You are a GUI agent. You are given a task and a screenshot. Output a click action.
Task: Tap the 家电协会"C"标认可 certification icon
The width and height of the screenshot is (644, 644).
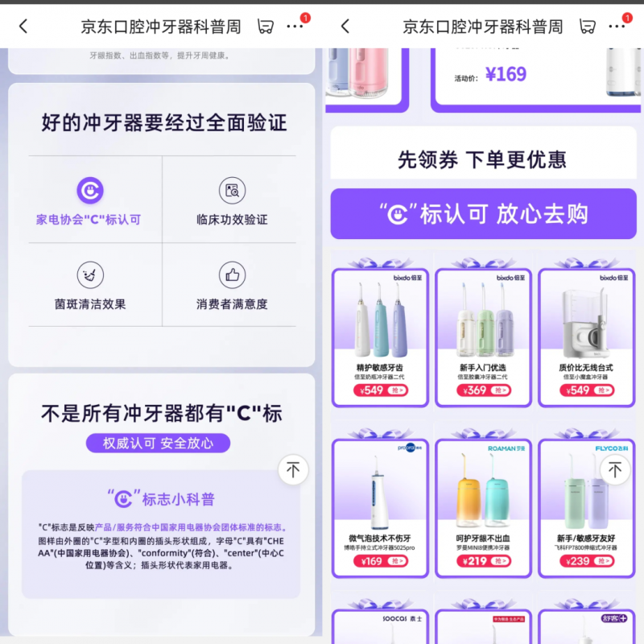tap(90, 191)
